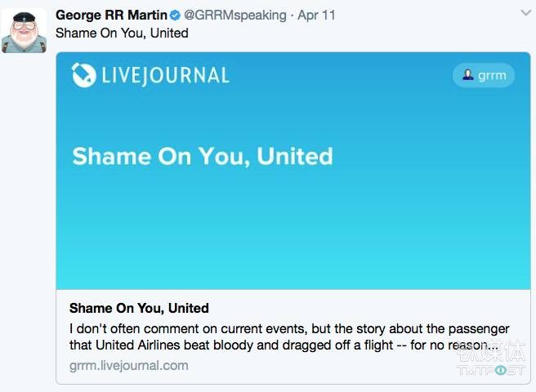Screen dimensions: 536x392
Task: Click the LIVEJOURNAL wordmark
Action: tap(165, 76)
